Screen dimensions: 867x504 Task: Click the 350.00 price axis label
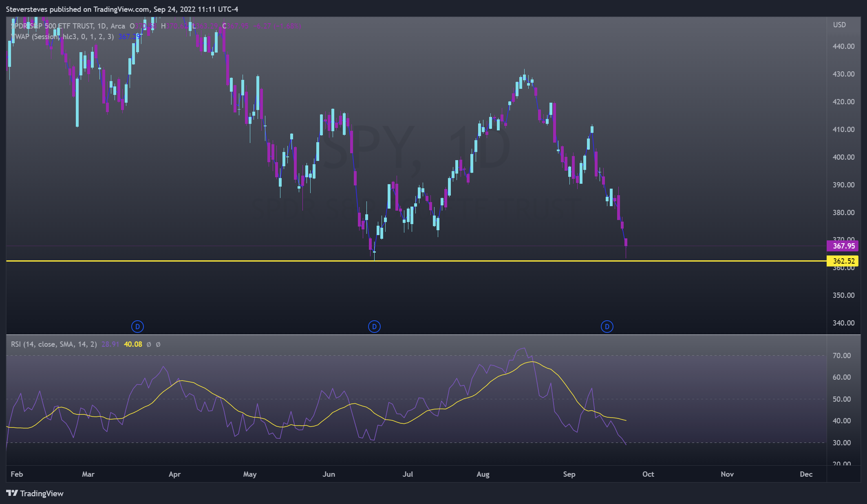(x=843, y=295)
